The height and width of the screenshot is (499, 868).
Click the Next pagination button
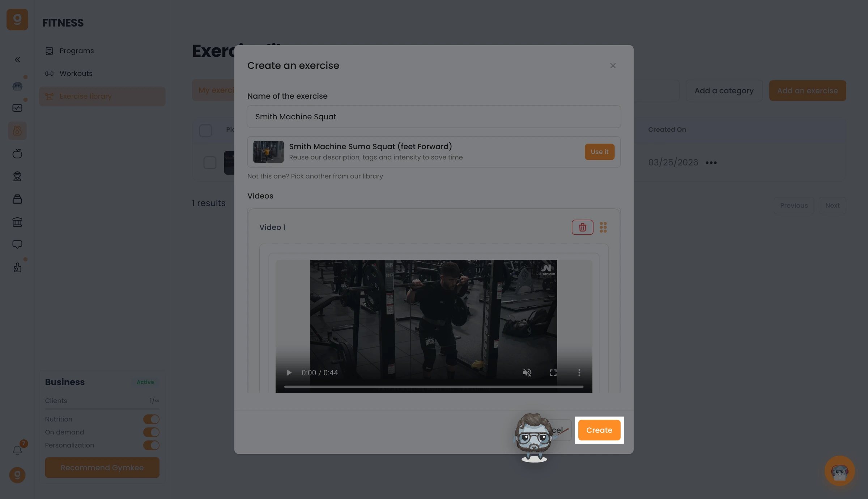point(832,205)
